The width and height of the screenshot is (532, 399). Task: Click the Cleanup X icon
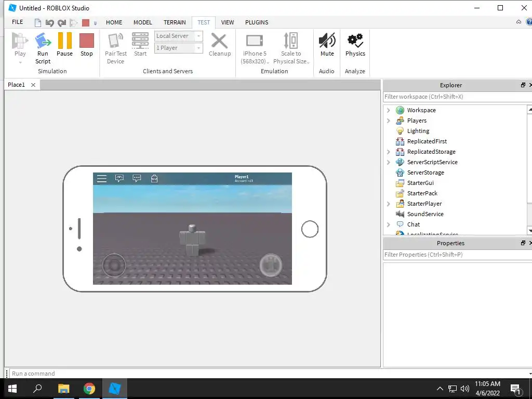click(220, 41)
